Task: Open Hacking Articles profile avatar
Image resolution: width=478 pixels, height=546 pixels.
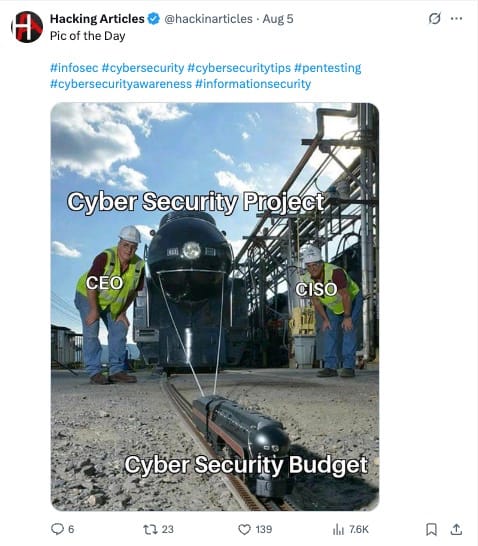Action: [27, 27]
